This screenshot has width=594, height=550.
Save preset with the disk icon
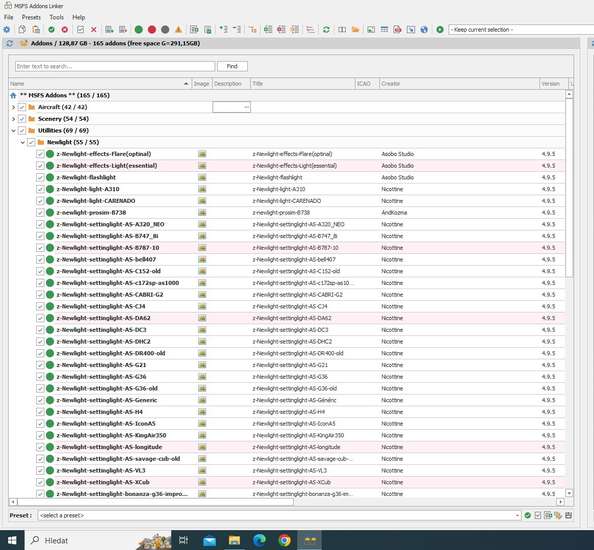[568, 515]
